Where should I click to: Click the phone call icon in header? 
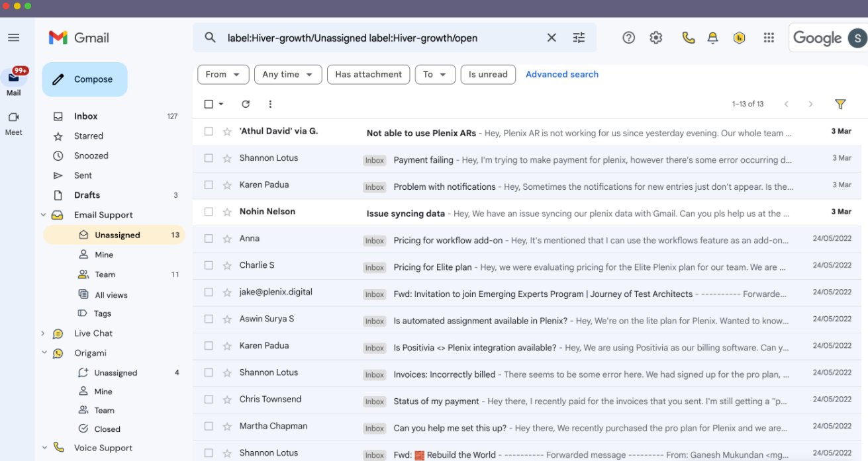688,38
